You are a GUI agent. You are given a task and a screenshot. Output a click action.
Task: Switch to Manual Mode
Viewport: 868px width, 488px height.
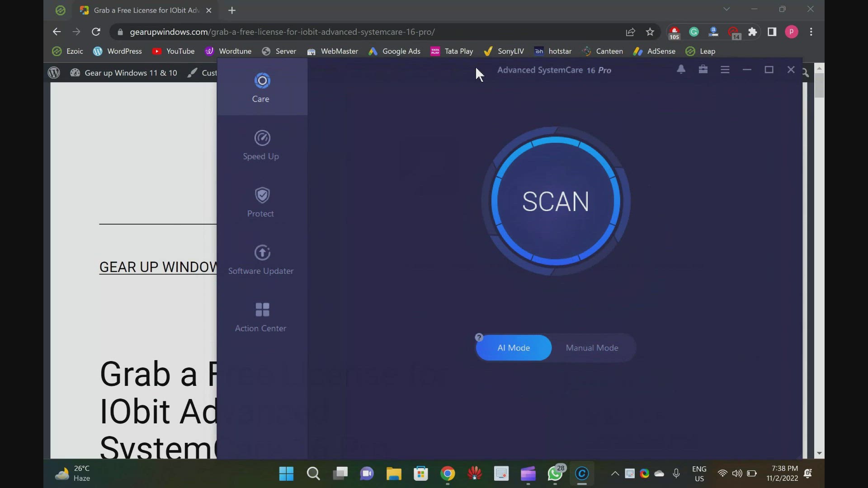[x=592, y=348]
